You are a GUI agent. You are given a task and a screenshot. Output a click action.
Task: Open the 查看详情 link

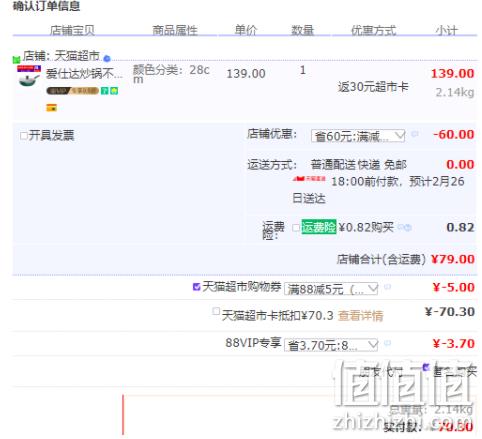coord(360,316)
